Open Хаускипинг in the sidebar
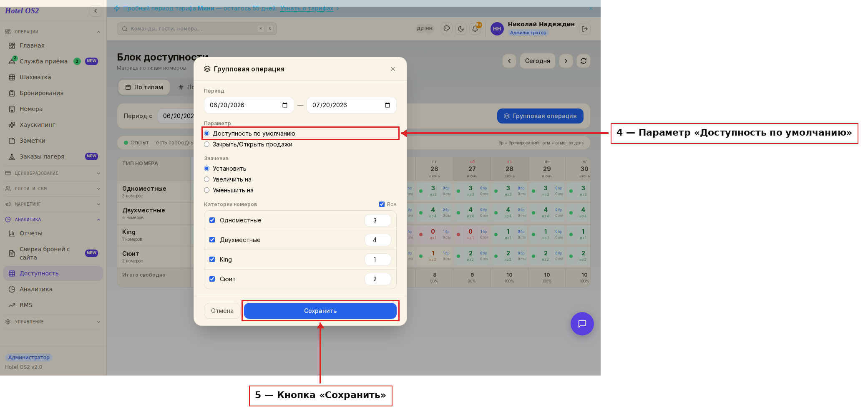Viewport: 868px width, 416px height. click(x=53, y=125)
